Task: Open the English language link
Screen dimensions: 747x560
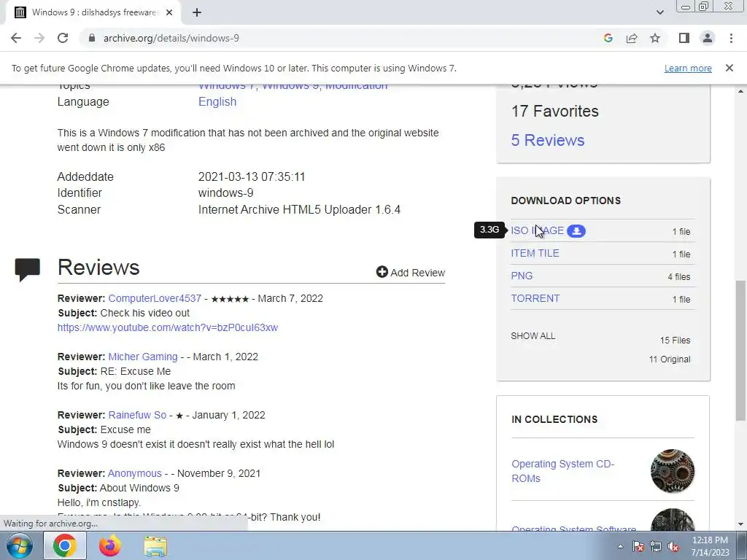Action: tap(217, 101)
